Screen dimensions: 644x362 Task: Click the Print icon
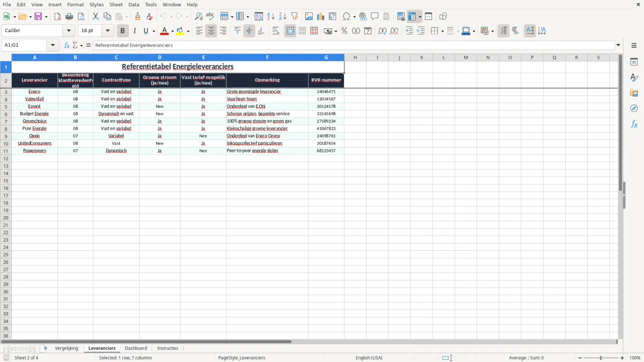pos(69,17)
